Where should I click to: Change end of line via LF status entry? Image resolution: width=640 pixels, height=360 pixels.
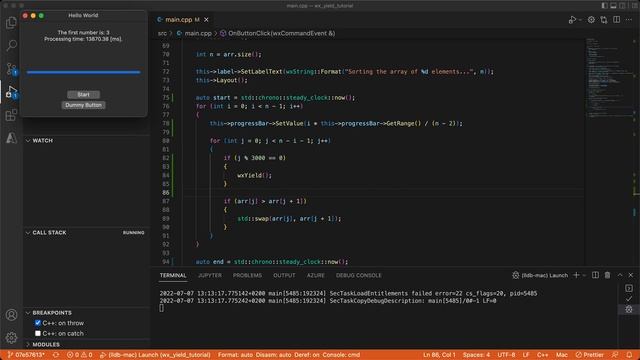(x=526, y=355)
